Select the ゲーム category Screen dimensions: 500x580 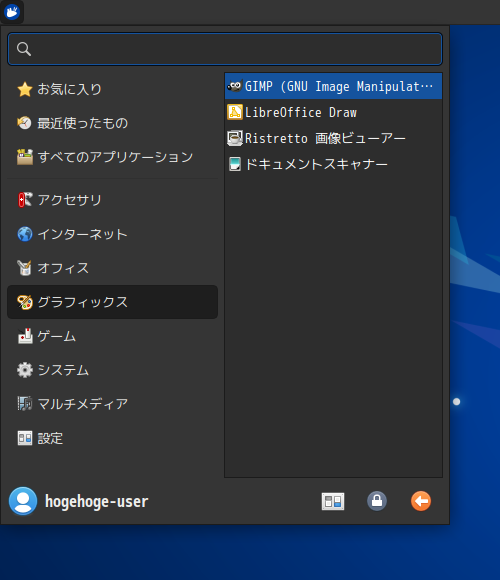(x=112, y=336)
